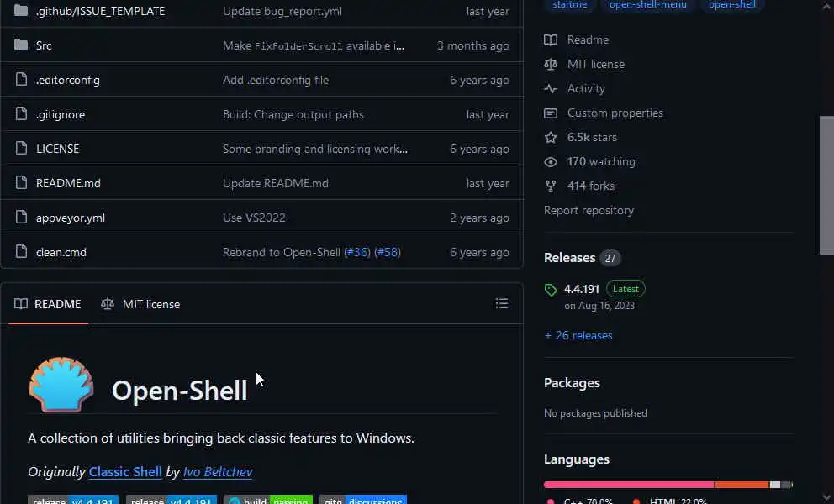Click the file icon next to appveyor.yml
This screenshot has width=834, height=504.
tap(21, 218)
